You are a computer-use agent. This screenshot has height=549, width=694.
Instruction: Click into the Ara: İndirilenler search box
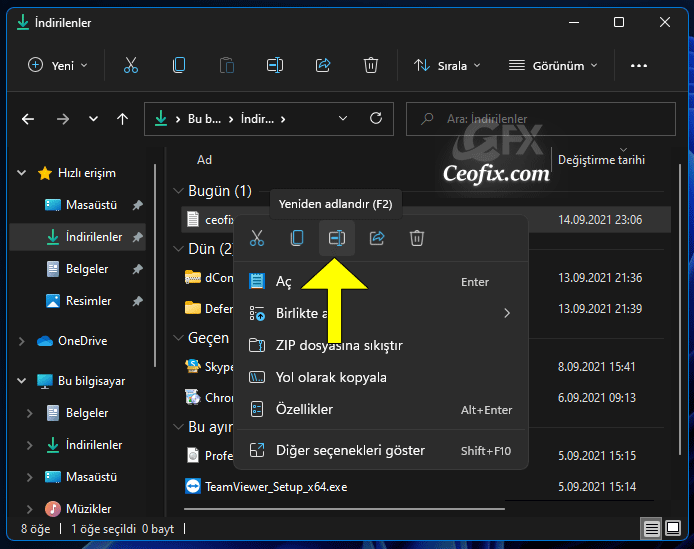click(x=541, y=119)
